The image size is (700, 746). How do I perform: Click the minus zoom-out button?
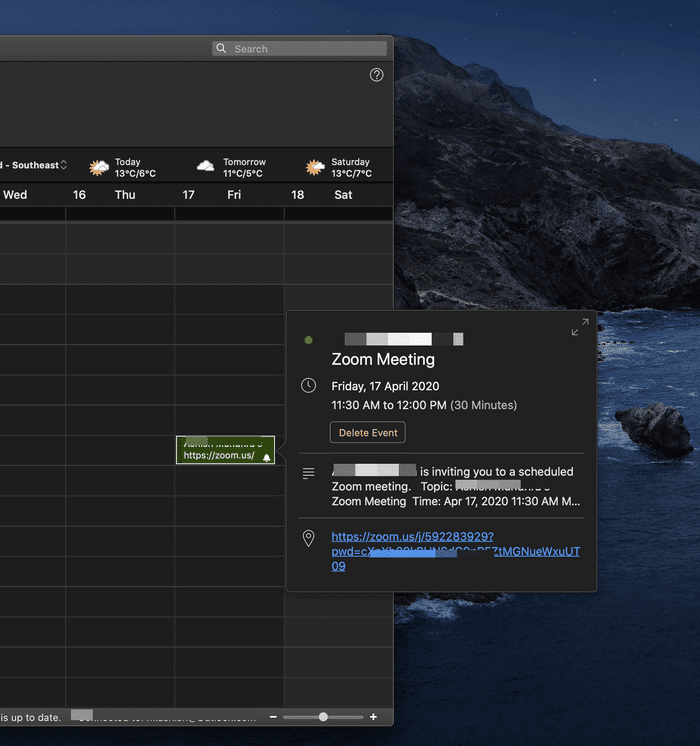(273, 717)
